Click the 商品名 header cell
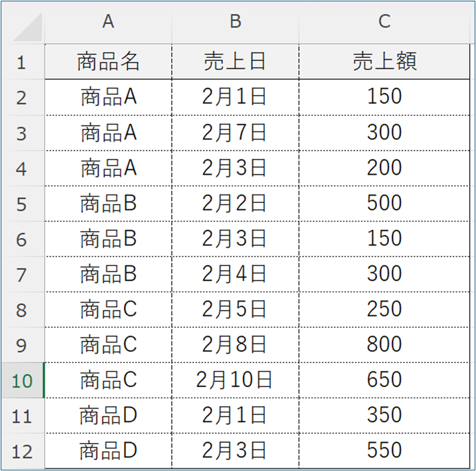Screen dimensions: 476x471 point(108,62)
